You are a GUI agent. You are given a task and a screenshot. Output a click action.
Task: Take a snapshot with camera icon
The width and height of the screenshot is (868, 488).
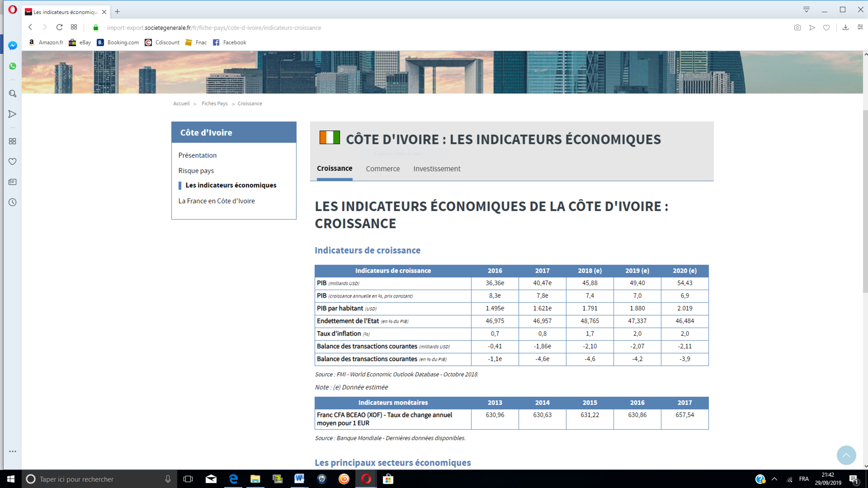[x=797, y=28]
